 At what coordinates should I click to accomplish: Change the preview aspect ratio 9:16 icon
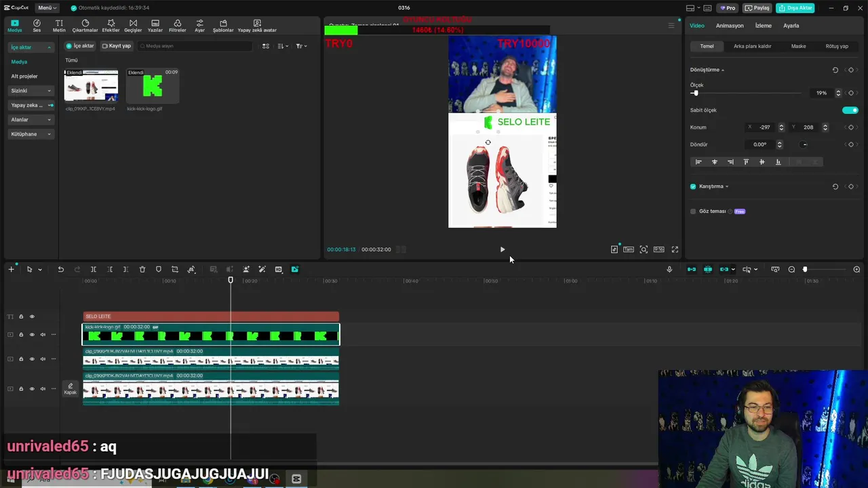click(x=658, y=249)
